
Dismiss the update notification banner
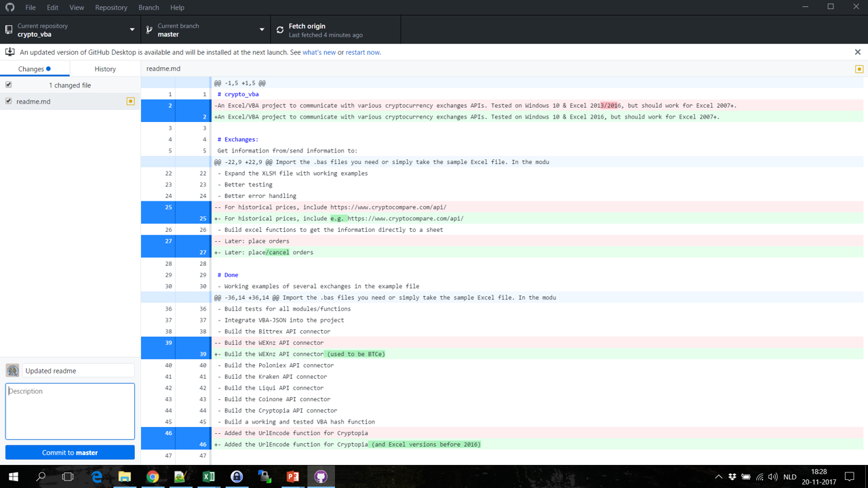(857, 52)
